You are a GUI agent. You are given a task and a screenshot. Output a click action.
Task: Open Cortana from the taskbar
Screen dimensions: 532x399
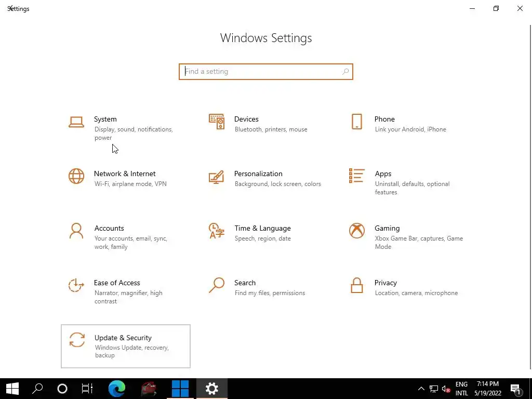pyautogui.click(x=62, y=389)
